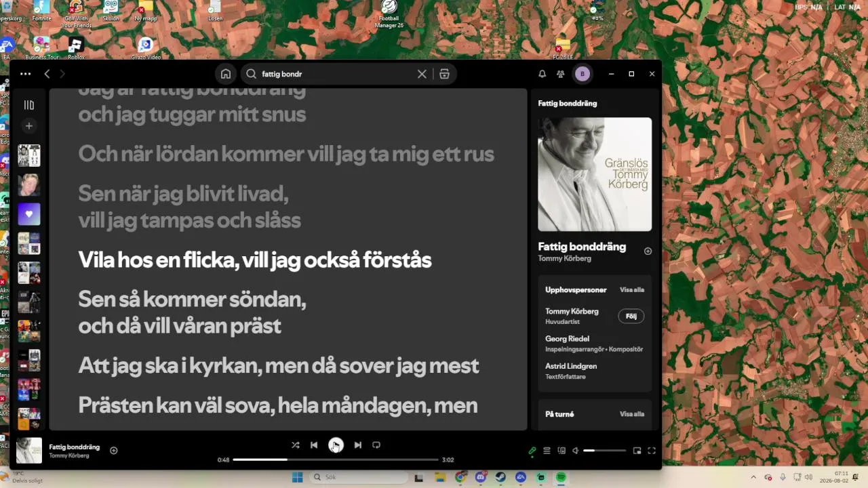Open File Explorer from taskbar
Screen dimensions: 868x488
click(x=439, y=477)
